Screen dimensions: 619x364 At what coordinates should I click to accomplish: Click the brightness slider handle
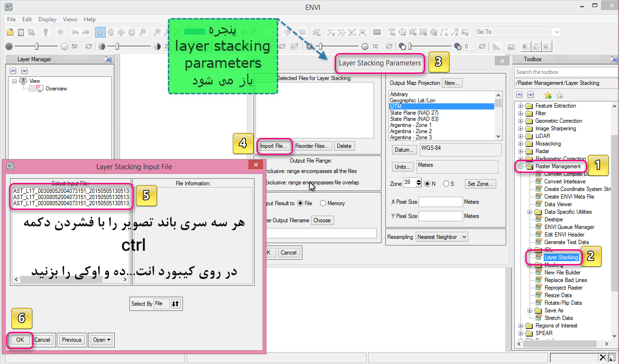point(36,46)
